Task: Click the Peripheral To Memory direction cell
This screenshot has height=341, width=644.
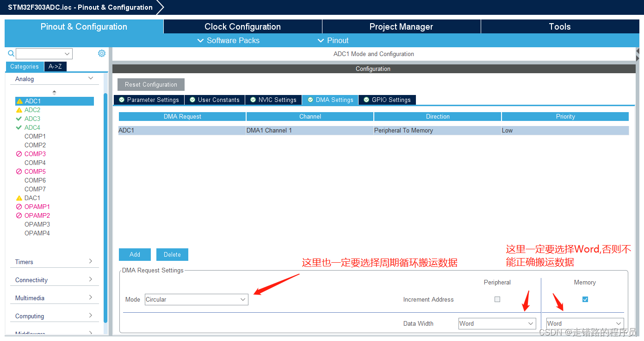Action: 438,130
